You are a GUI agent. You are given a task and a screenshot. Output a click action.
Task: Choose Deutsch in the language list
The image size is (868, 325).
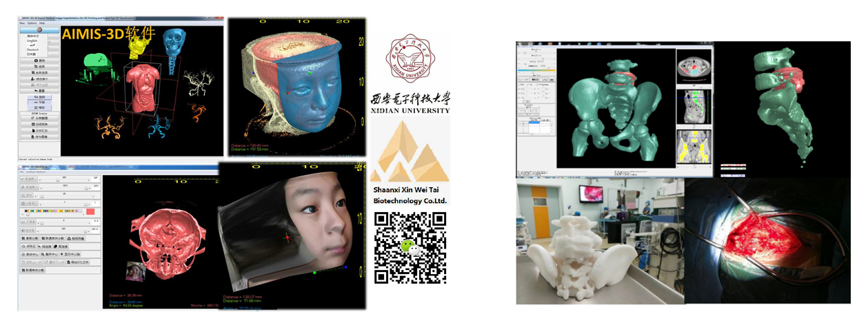click(x=32, y=50)
